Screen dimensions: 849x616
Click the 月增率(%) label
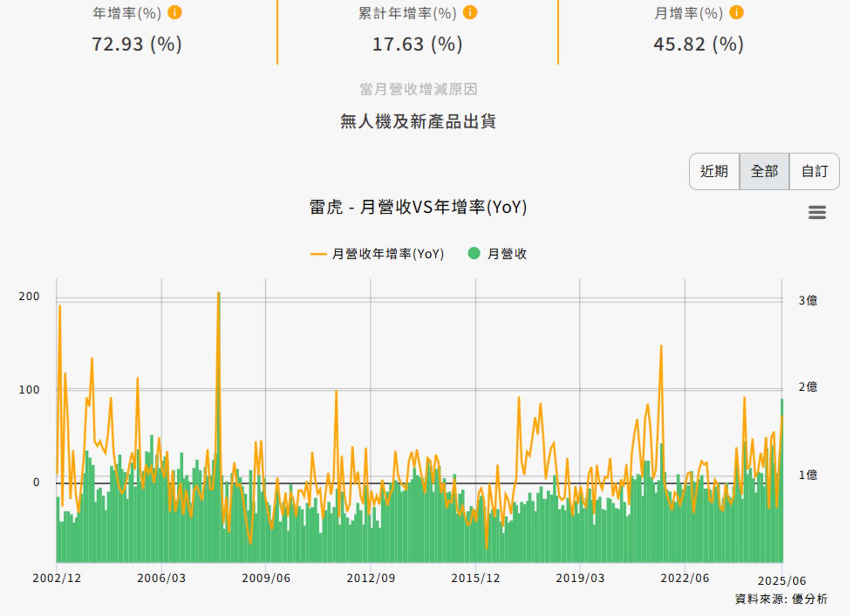pyautogui.click(x=688, y=13)
